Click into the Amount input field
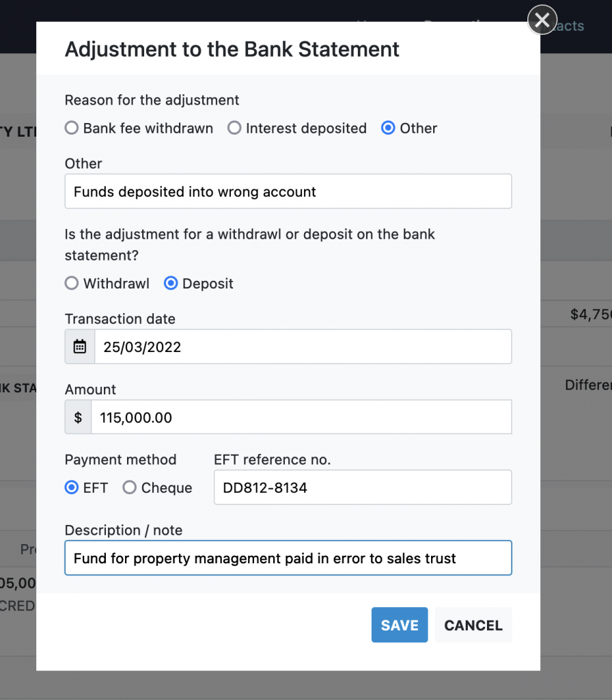This screenshot has width=612, height=700. [301, 417]
